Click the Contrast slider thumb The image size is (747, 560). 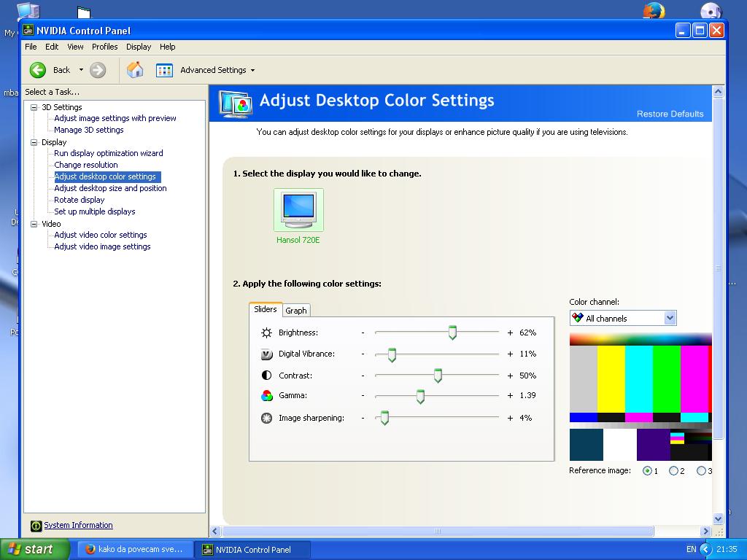tap(438, 376)
